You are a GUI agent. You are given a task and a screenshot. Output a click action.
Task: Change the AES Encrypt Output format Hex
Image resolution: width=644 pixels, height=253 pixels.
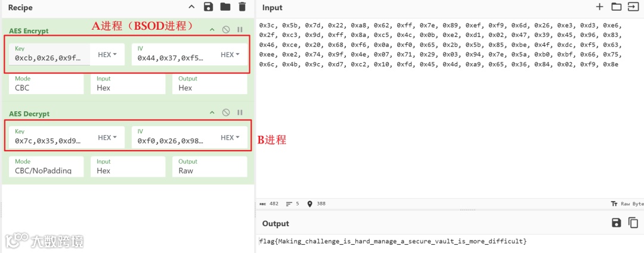[x=210, y=84]
